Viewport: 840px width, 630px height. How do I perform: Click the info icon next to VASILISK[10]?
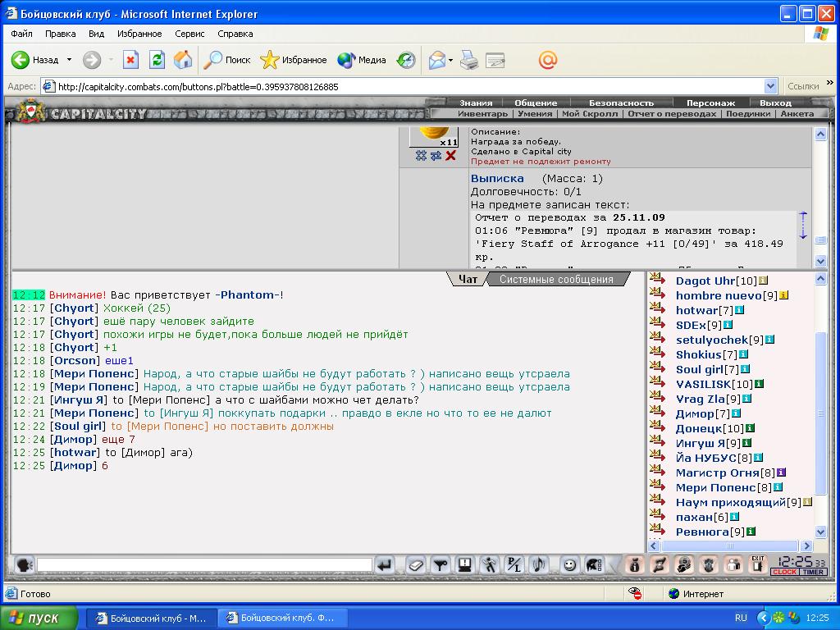coord(759,384)
